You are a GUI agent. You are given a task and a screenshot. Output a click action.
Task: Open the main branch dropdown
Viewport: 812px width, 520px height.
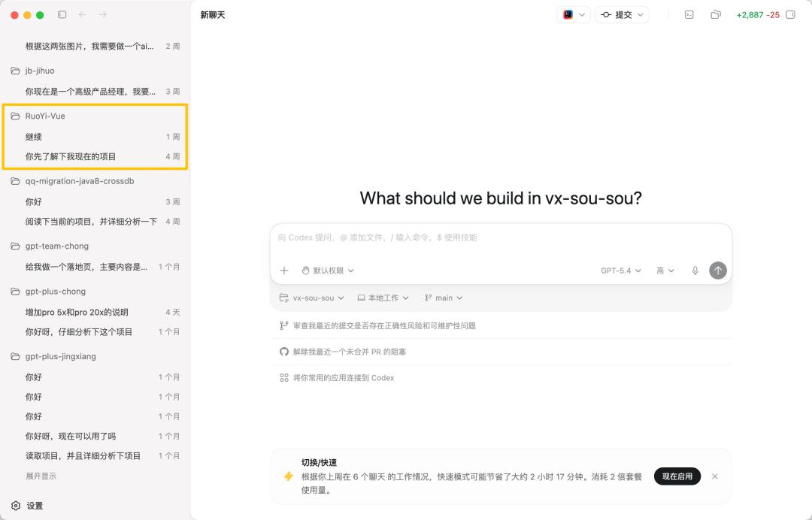pyautogui.click(x=444, y=298)
